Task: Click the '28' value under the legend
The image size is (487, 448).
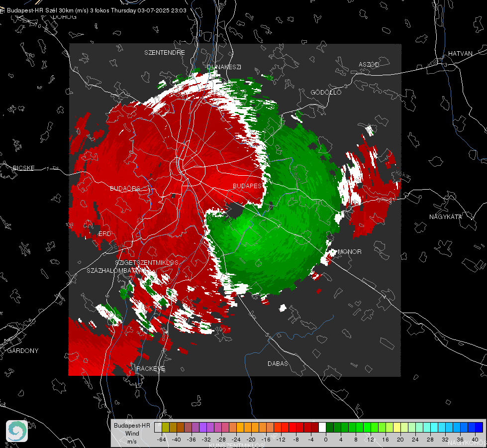Action: click(x=430, y=440)
